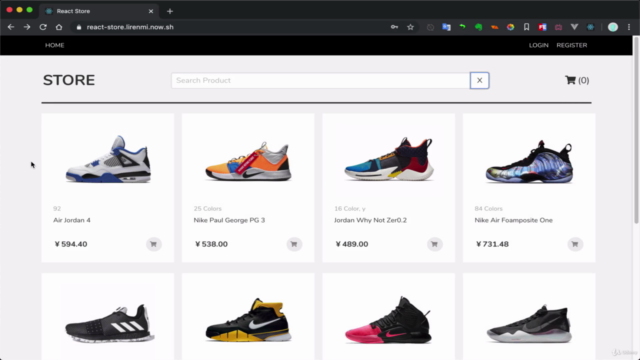Screen dimensions: 640x360
Task: Click the page vertical scrollbar
Action: [x=636, y=131]
